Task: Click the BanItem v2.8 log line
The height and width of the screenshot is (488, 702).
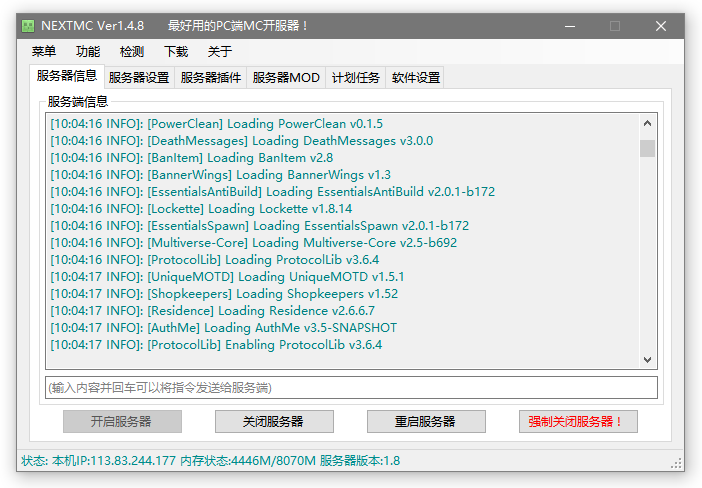Action: pyautogui.click(x=192, y=158)
